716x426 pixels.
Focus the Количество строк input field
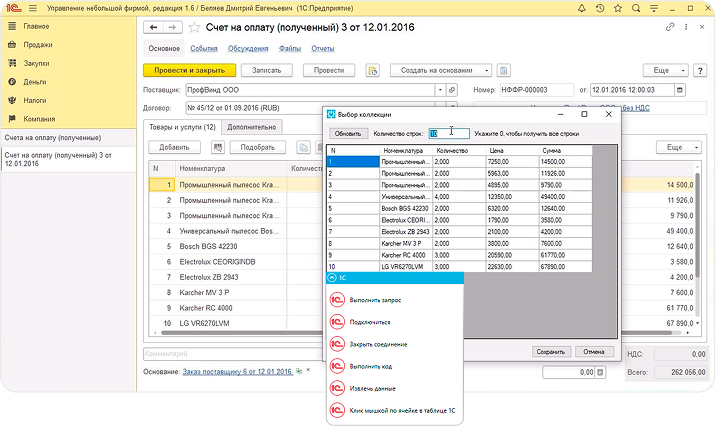point(449,133)
